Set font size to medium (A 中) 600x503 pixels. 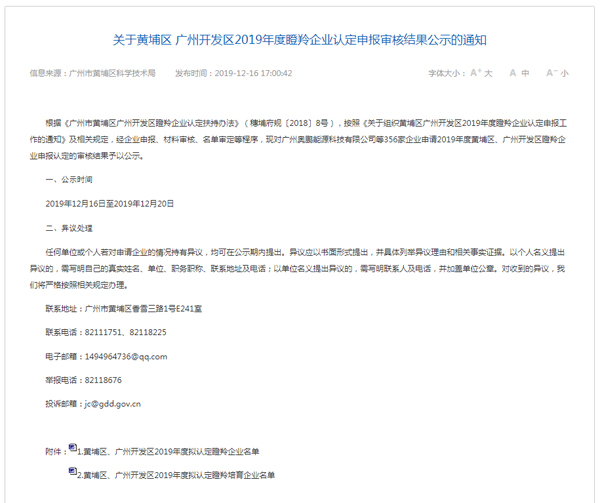click(518, 73)
